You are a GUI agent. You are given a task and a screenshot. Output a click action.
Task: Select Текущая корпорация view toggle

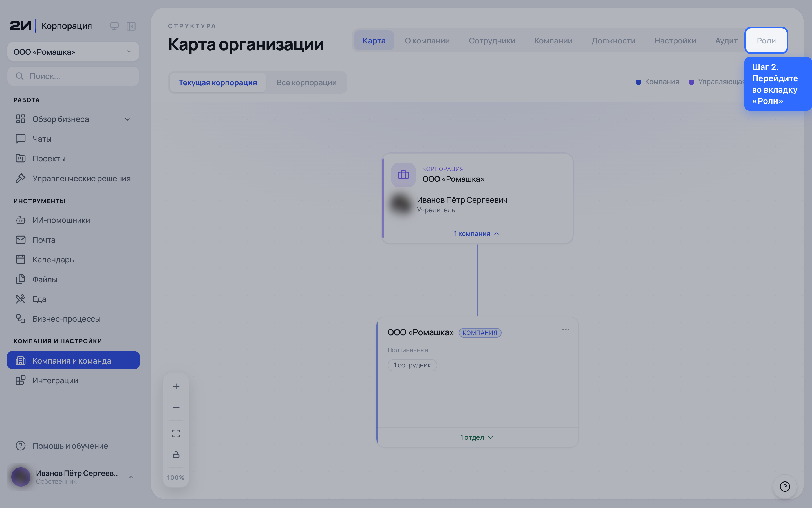tap(218, 83)
